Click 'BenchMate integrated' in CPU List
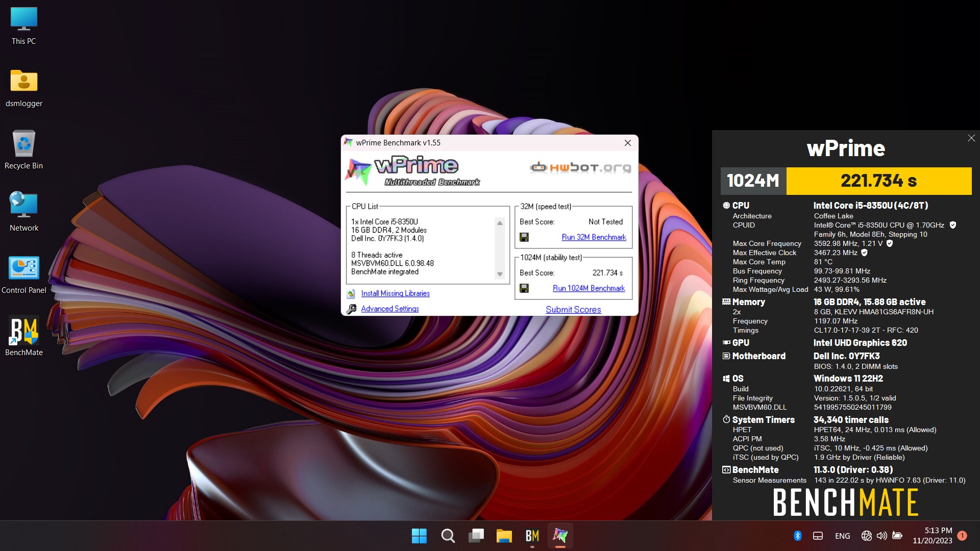This screenshot has width=980, height=551. [384, 272]
